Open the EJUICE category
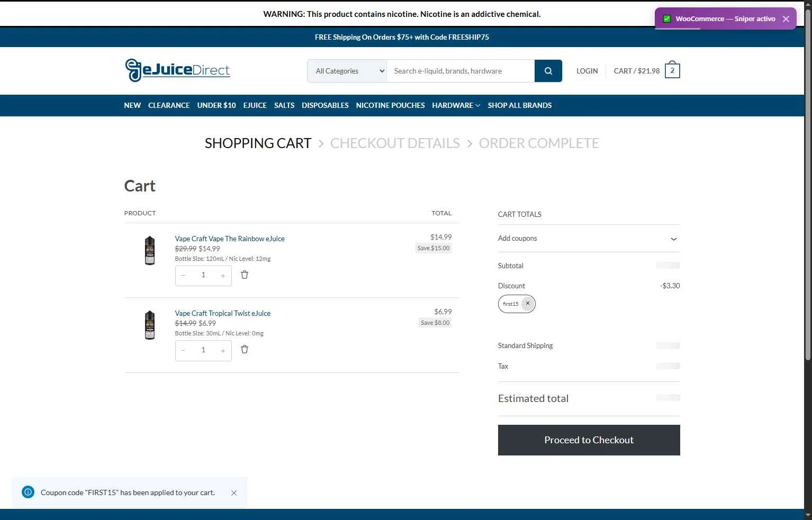Screen dimensions: 812x520 pos(255,105)
